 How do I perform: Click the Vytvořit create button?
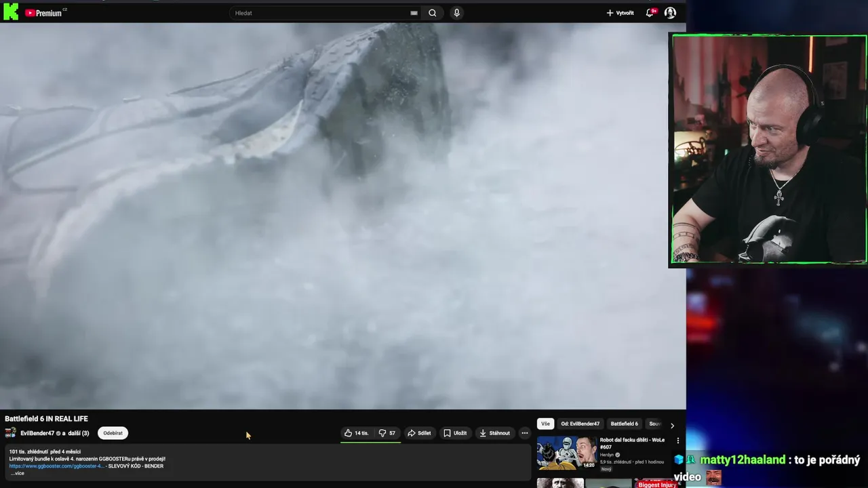click(x=620, y=13)
